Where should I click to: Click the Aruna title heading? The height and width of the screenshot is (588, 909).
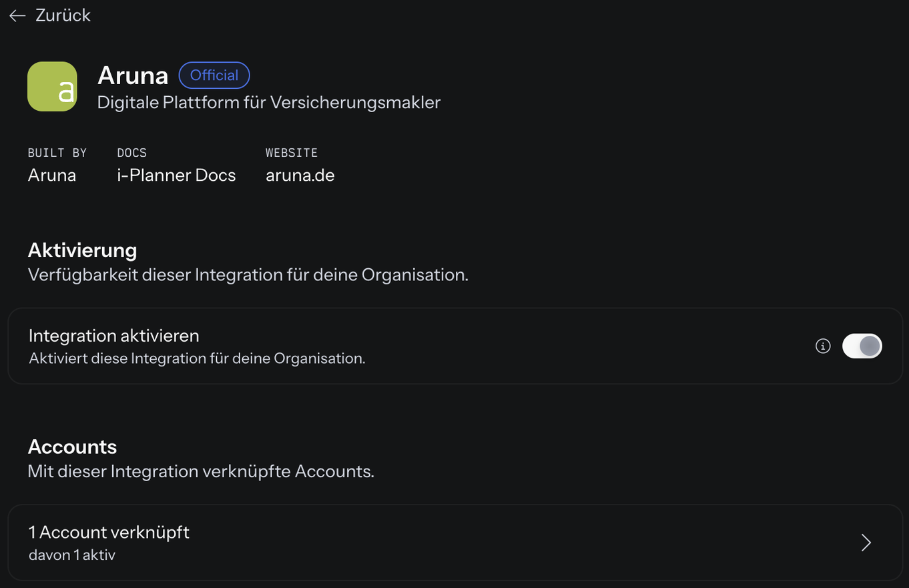coord(133,75)
